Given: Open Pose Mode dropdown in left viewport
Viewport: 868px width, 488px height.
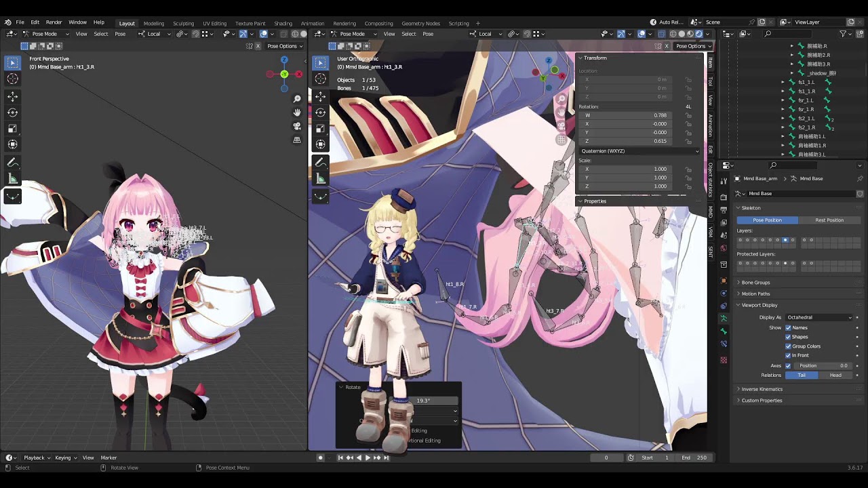Looking at the screenshot, I should click(46, 34).
